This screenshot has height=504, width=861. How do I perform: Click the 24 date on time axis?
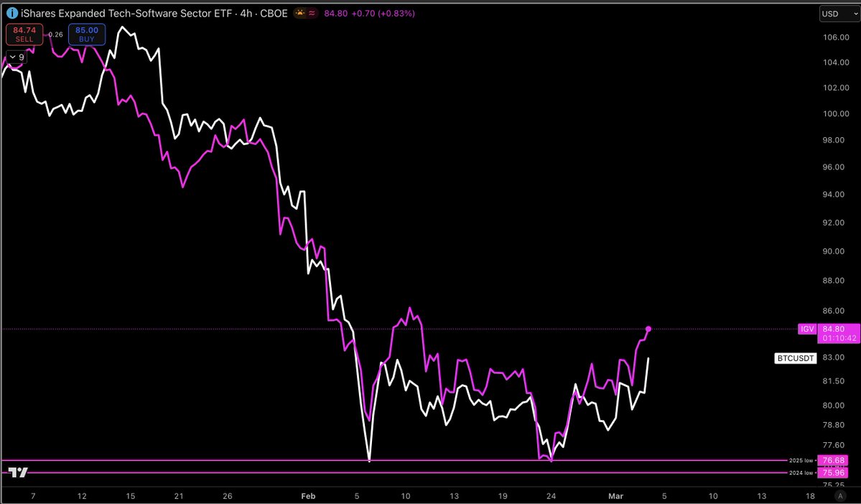pyautogui.click(x=551, y=496)
